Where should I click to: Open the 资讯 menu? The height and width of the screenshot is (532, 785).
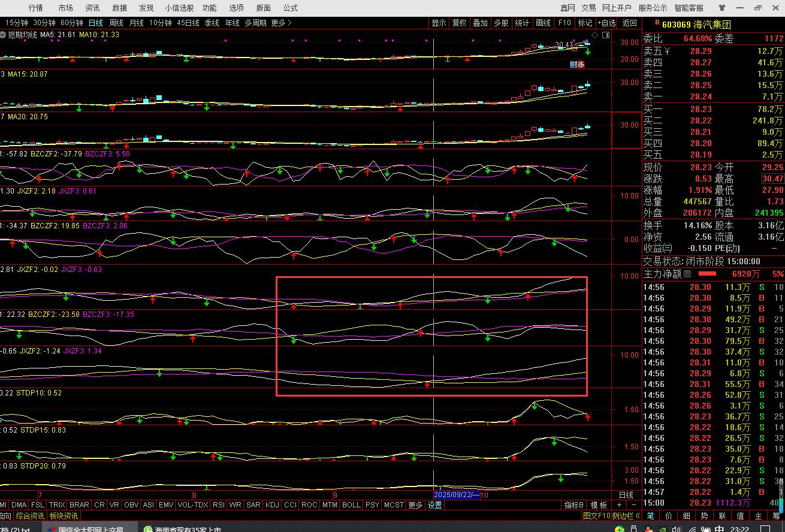(92, 8)
